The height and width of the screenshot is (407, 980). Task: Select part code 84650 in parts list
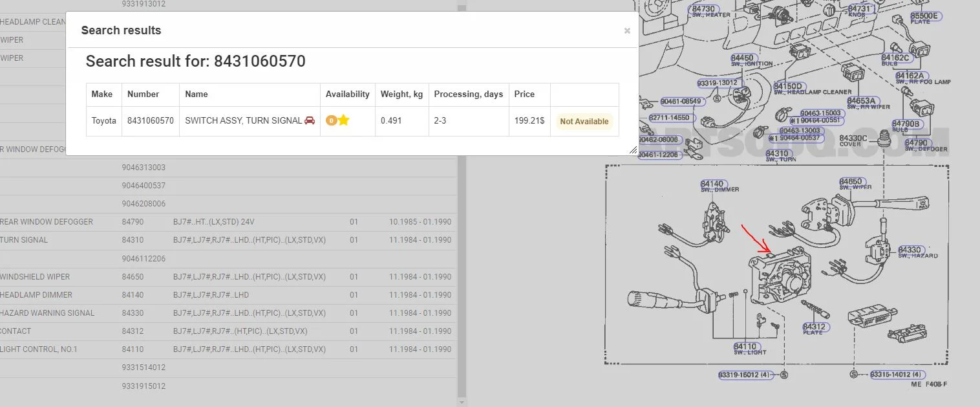pos(133,277)
